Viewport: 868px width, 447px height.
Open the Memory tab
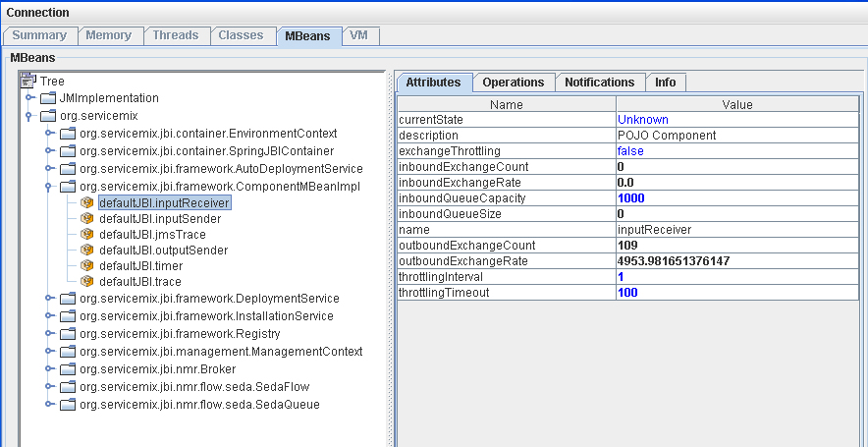(x=109, y=35)
